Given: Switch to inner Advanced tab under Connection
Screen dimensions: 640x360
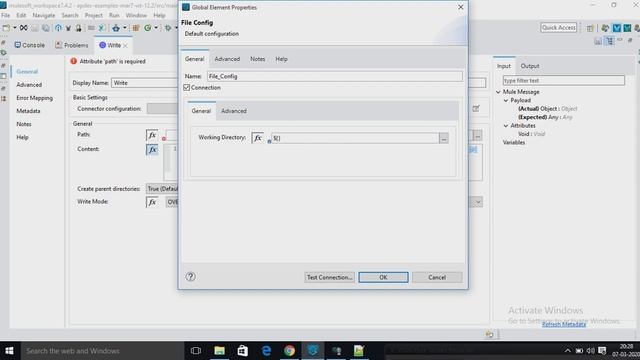Looking at the screenshot, I should 234,111.
